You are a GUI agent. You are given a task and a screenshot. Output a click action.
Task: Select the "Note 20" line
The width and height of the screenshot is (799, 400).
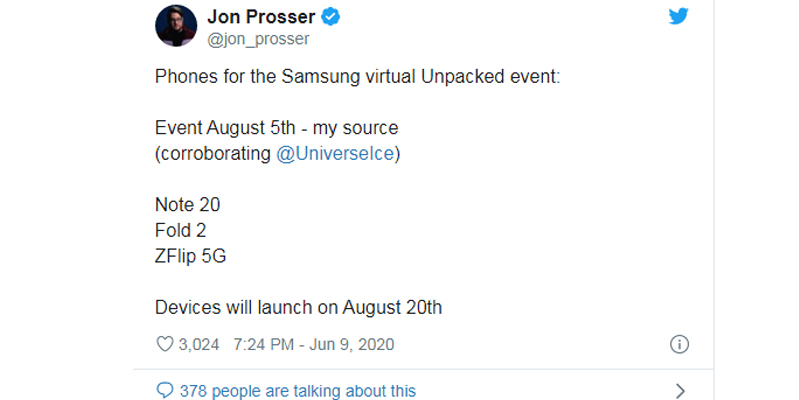tap(187, 205)
